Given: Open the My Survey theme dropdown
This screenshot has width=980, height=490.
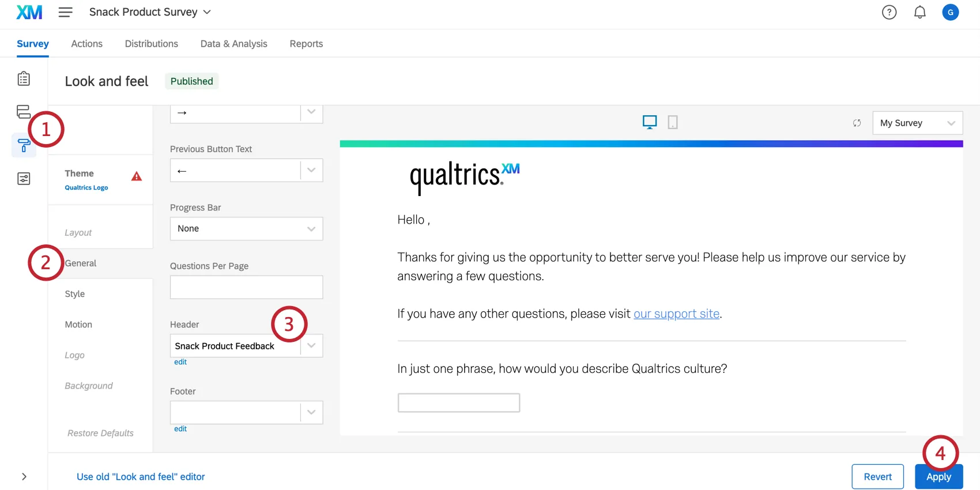Looking at the screenshot, I should click(x=917, y=123).
